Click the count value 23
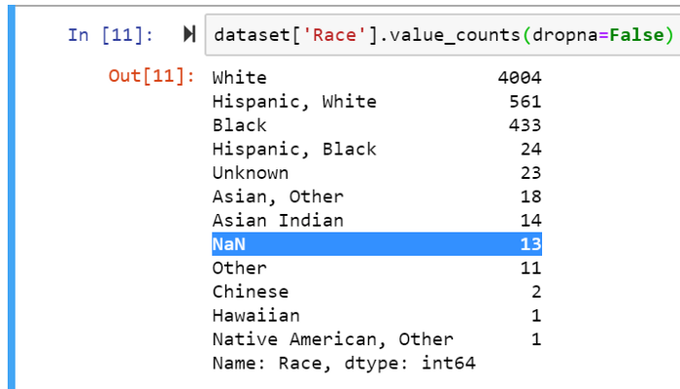This screenshot has width=680, height=389. (531, 173)
